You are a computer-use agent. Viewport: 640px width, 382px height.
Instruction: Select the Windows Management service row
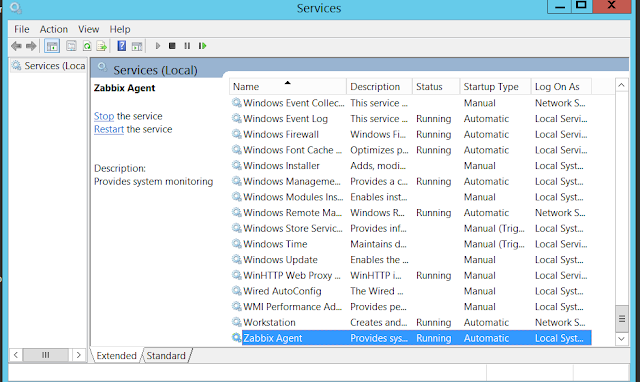tap(410, 181)
